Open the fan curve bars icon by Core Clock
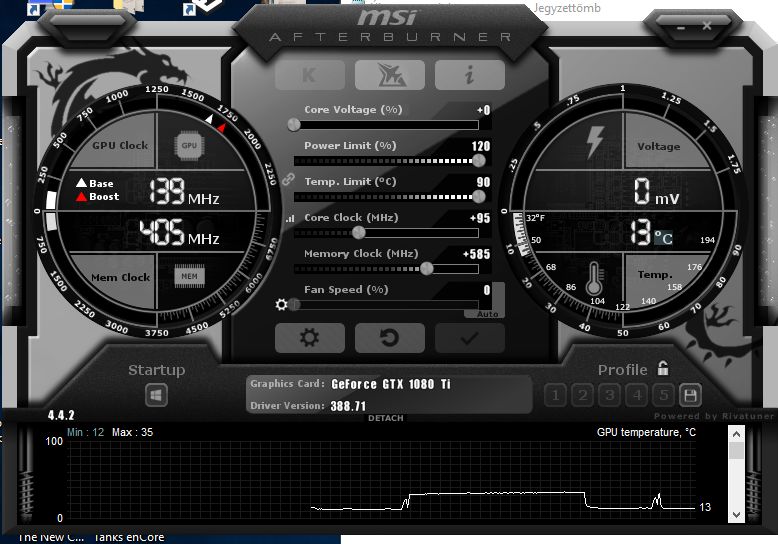Image resolution: width=778 pixels, height=544 pixels. coord(290,218)
